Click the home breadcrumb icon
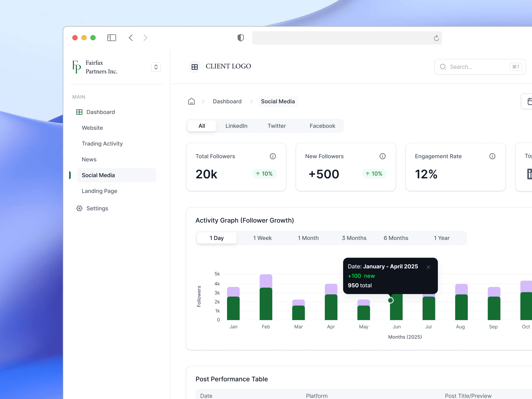Viewport: 532px width, 399px height. click(191, 101)
